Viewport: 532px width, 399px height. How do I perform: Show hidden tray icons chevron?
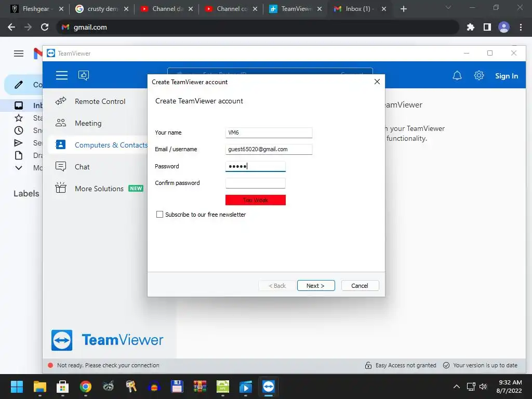pyautogui.click(x=457, y=387)
